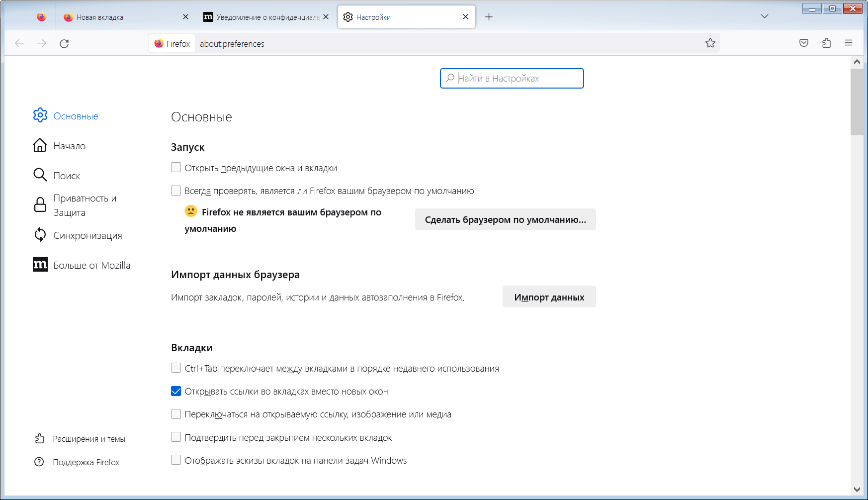Image resolution: width=868 pixels, height=500 pixels.
Task: Click the puzzle icon by Расширения и темы
Action: pos(40,438)
